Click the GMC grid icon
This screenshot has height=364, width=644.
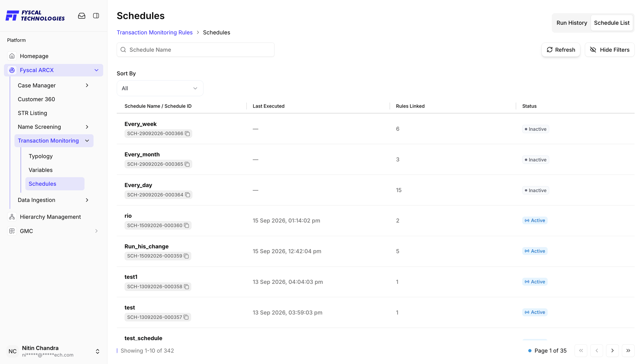(12, 231)
